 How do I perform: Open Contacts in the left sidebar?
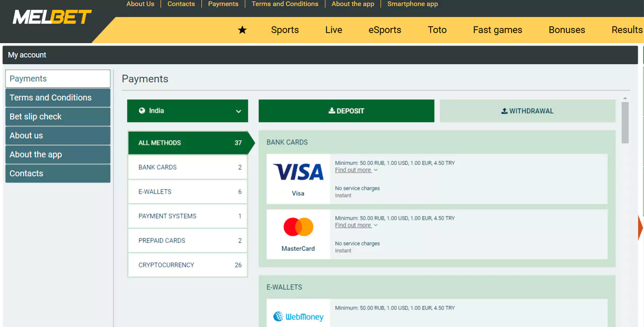coord(58,174)
